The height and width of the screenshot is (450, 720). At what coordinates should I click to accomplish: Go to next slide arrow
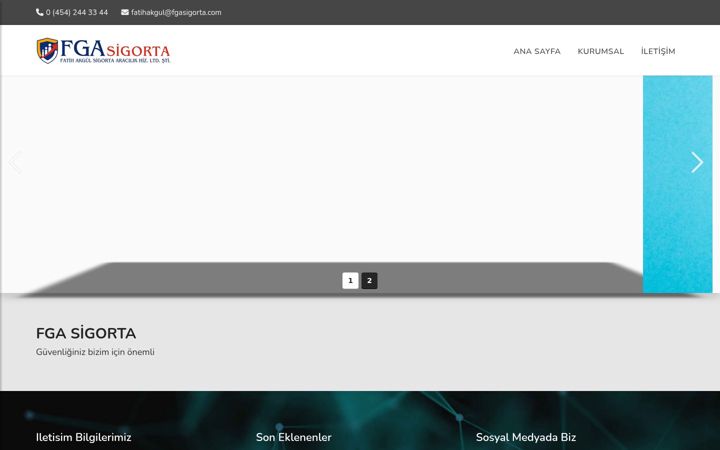tap(697, 162)
